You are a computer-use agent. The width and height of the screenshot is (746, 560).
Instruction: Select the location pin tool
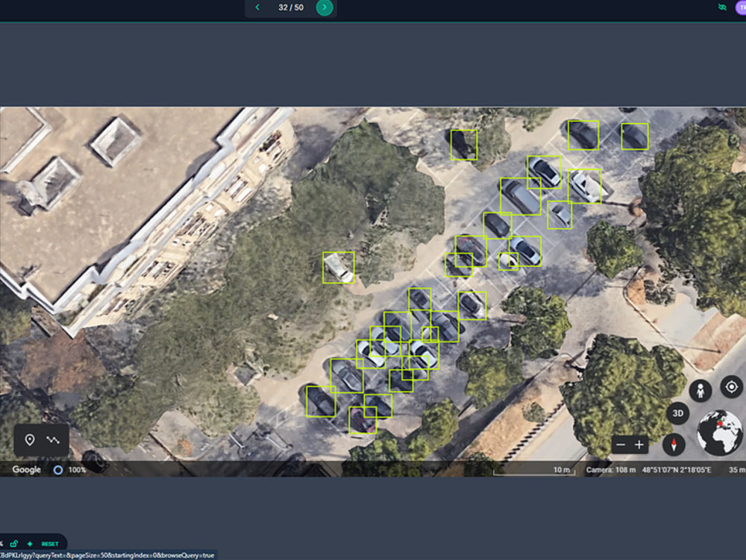(x=30, y=439)
